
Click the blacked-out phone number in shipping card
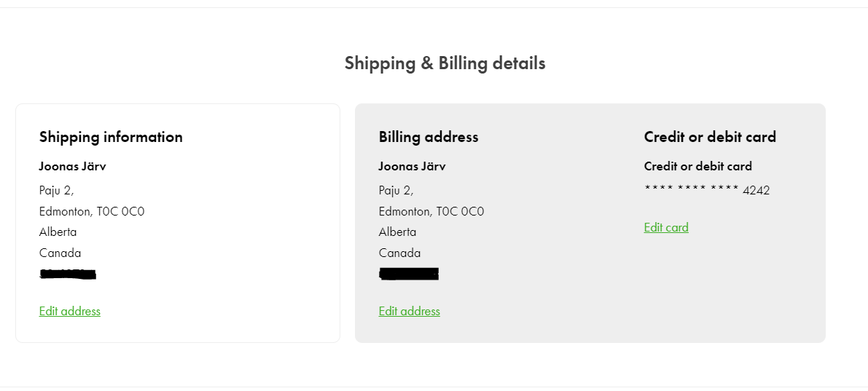point(68,274)
